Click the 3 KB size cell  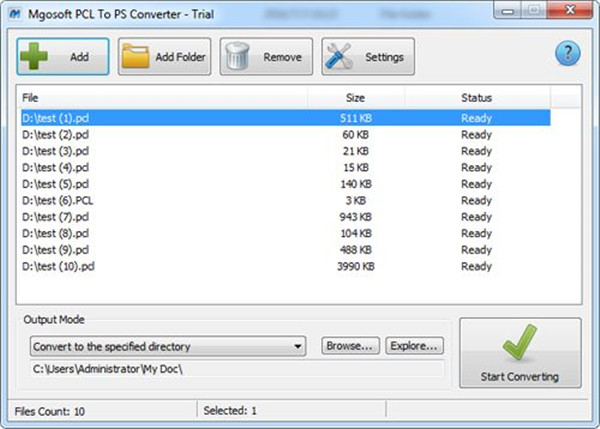pyautogui.click(x=356, y=201)
